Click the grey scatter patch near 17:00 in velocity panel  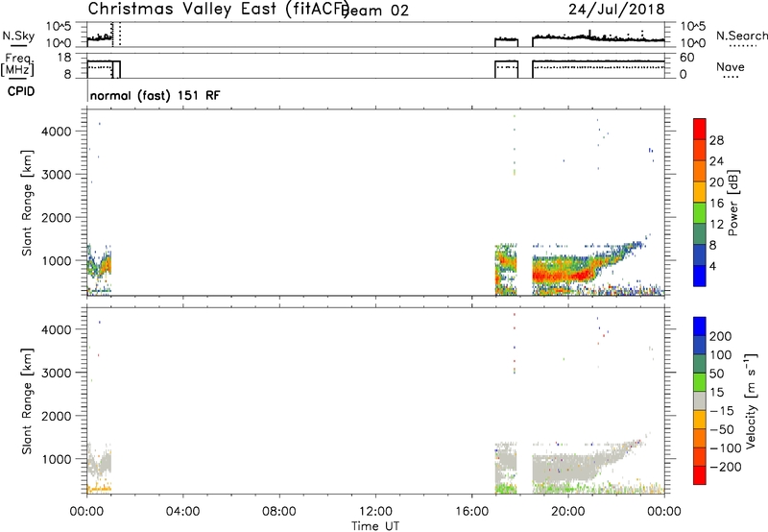coord(506,463)
